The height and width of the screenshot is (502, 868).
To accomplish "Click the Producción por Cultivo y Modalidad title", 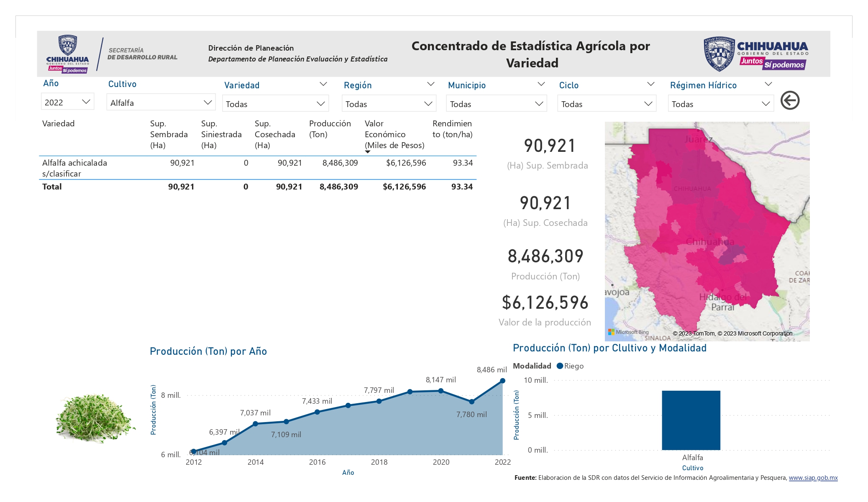I will point(609,348).
